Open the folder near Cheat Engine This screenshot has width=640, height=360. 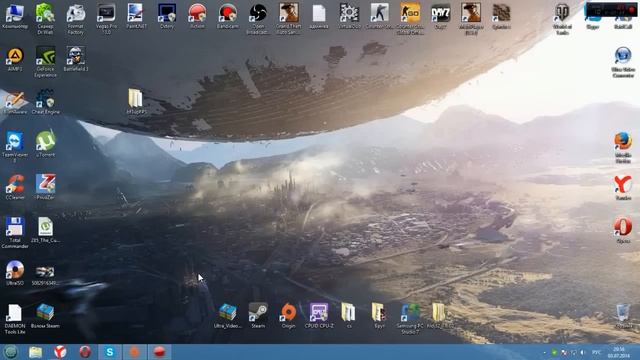pyautogui.click(x=136, y=101)
